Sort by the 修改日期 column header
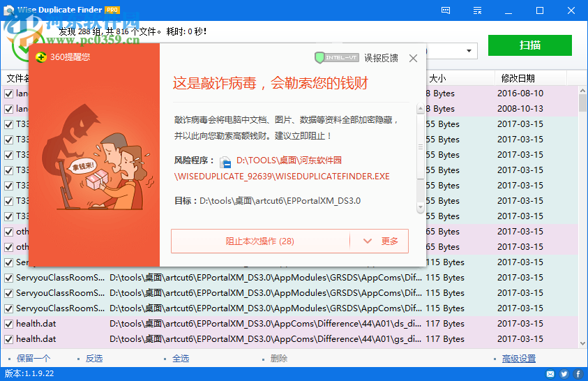 [x=531, y=78]
